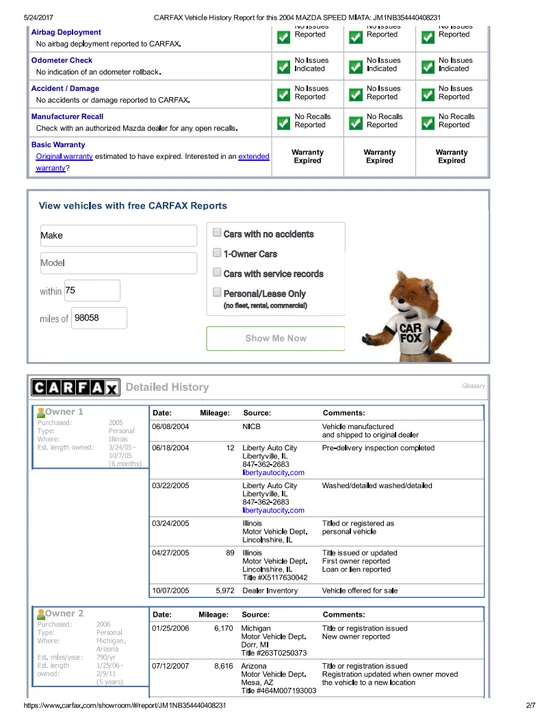Screen dimensions: 557x720
Task: Toggle Personal/Lease Only checkbox
Action: click(217, 292)
